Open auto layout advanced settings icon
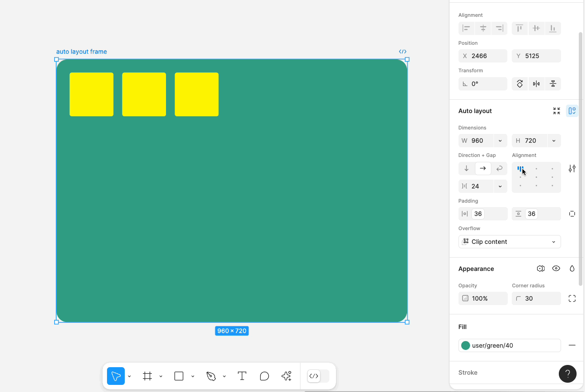The width and height of the screenshot is (585, 392). tap(572, 169)
